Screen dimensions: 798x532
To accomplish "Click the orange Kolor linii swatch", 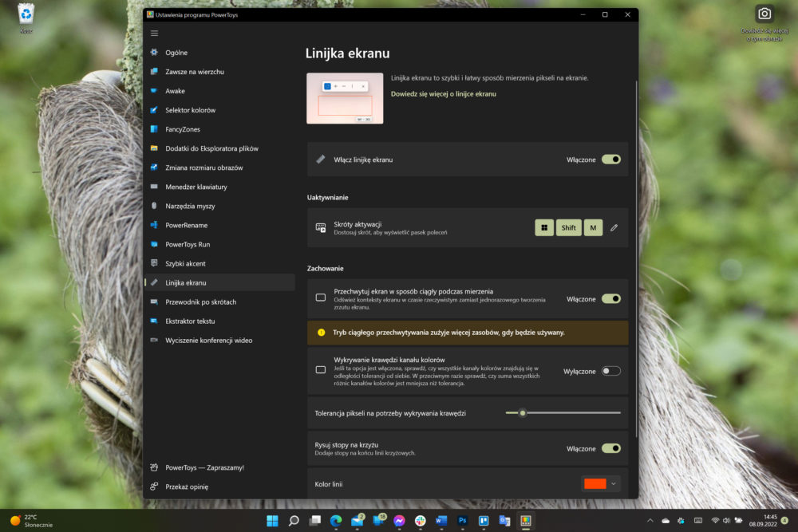I will tap(595, 484).
